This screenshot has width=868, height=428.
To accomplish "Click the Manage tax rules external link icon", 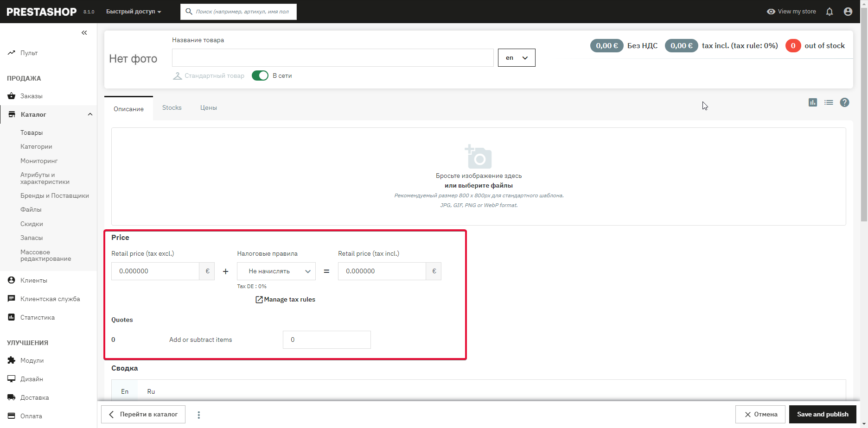I will [259, 300].
